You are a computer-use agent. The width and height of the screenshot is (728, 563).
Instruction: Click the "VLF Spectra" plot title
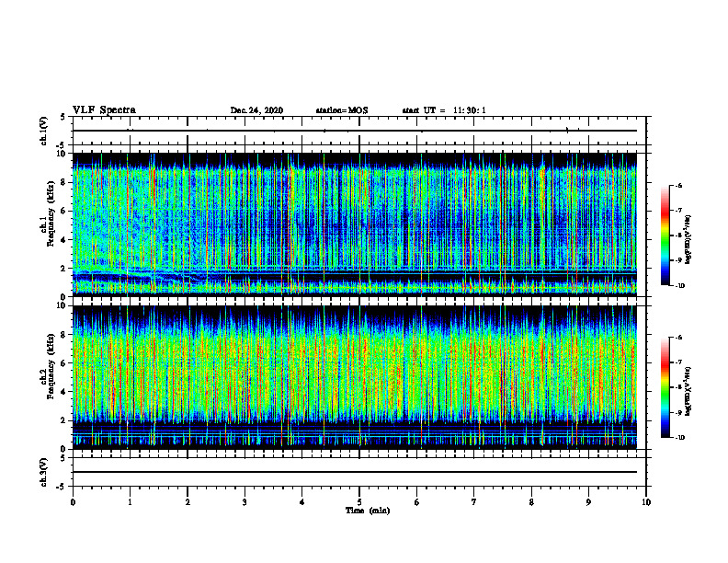pyautogui.click(x=104, y=110)
